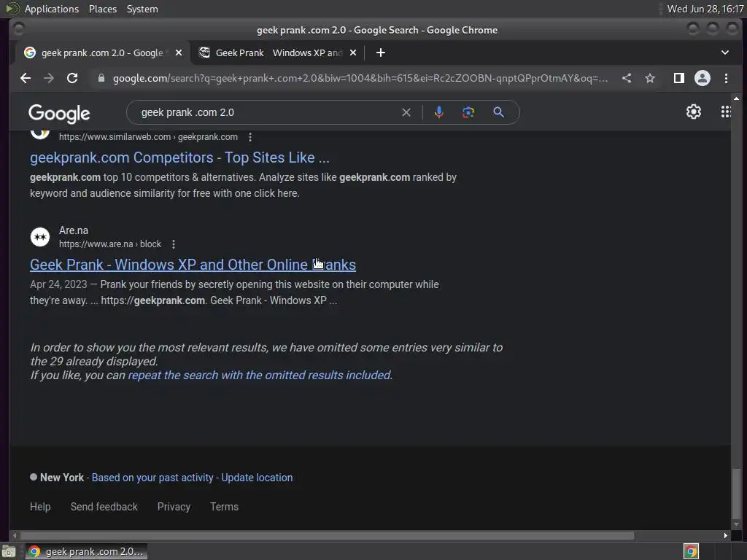Click the similarweb.com result URL text

click(148, 137)
